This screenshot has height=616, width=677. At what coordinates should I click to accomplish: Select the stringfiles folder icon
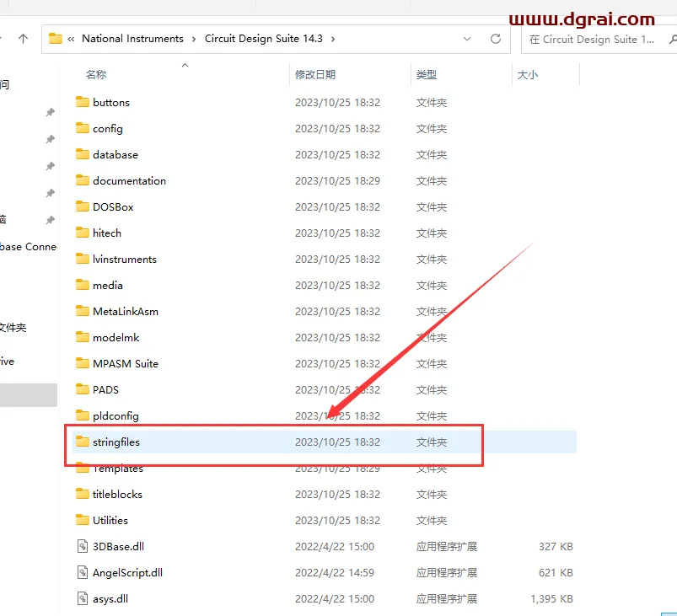tap(82, 442)
